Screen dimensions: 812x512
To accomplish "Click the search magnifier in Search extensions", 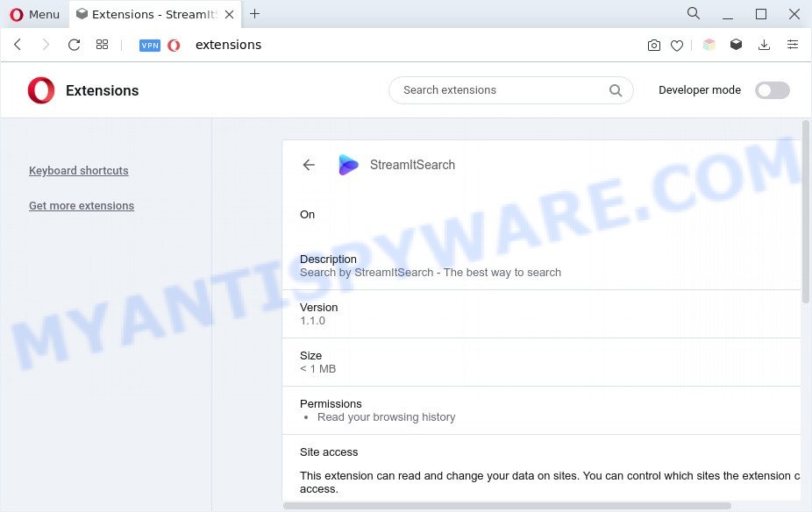I will click(x=616, y=90).
